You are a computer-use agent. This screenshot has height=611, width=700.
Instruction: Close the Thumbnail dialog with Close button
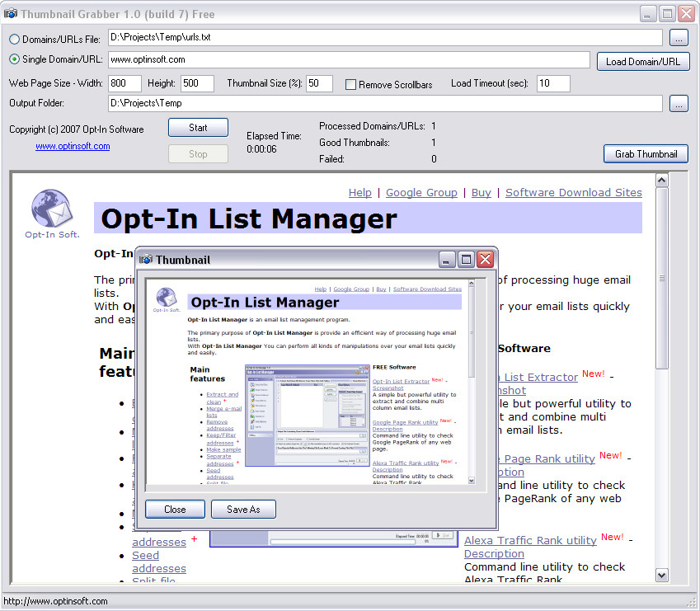[175, 510]
